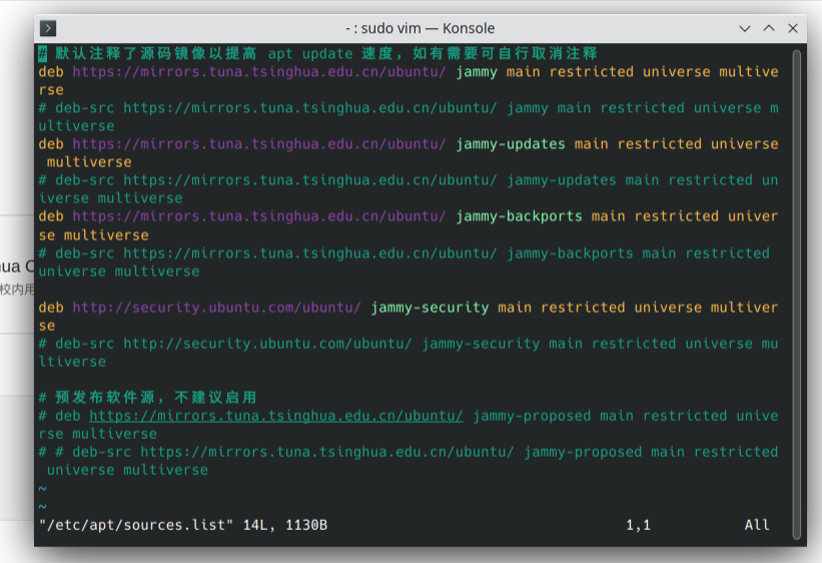Click the mirrors.tuna URL in the jammy-backports deb line
822x563 pixels.
259,216
